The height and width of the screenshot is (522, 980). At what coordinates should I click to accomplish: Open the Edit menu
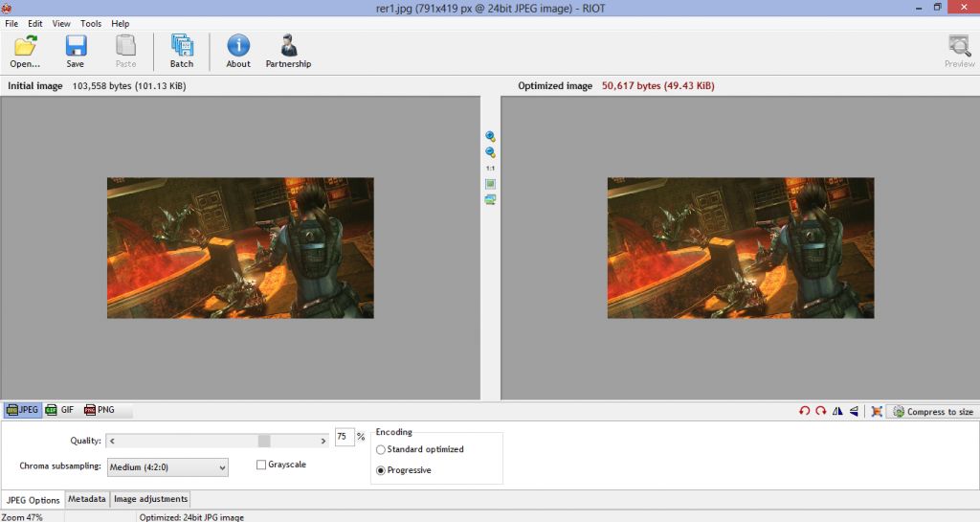[x=35, y=24]
